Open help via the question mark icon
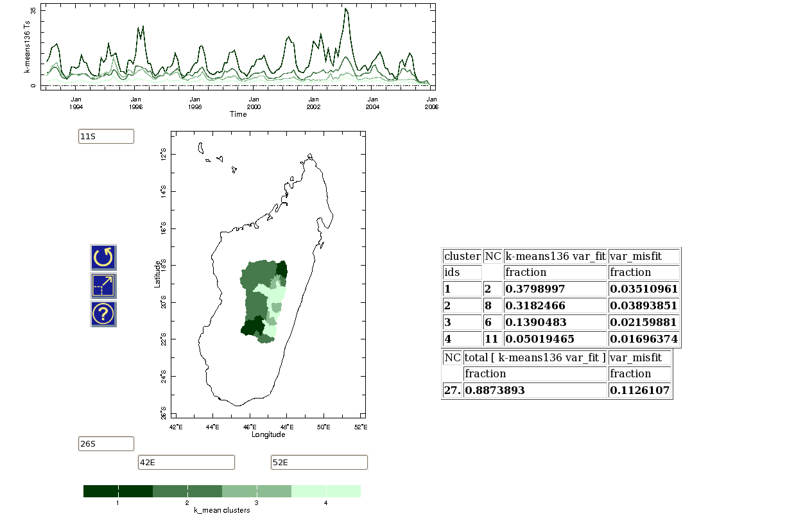Viewport: 812px width, 514px height. pyautogui.click(x=103, y=314)
